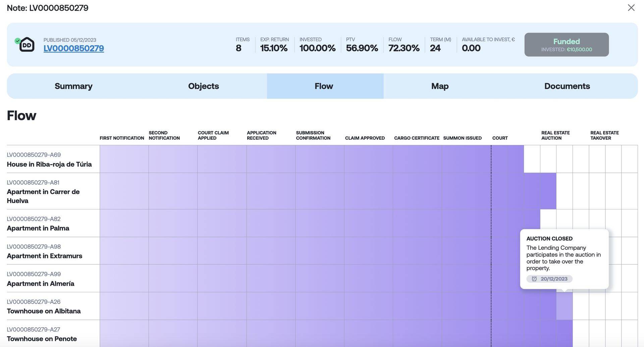Switch to the Summary tab
This screenshot has height=347, width=644.
coord(73,86)
